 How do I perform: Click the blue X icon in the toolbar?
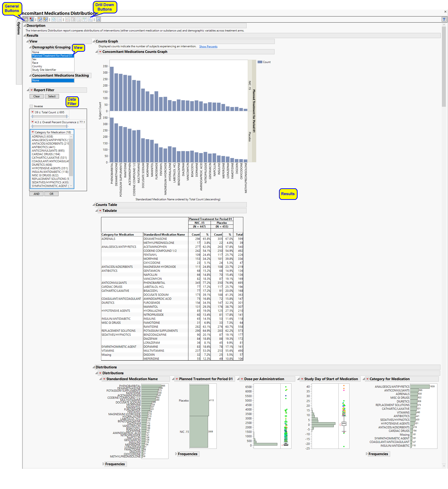pyautogui.click(x=98, y=20)
